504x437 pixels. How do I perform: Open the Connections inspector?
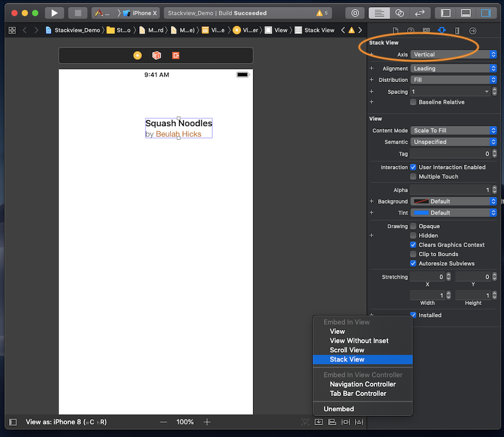pyautogui.click(x=473, y=30)
